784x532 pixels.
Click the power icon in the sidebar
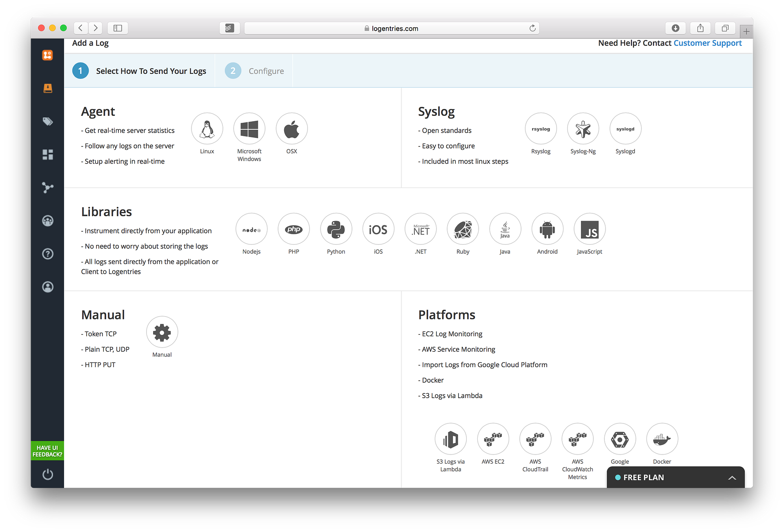pos(48,474)
